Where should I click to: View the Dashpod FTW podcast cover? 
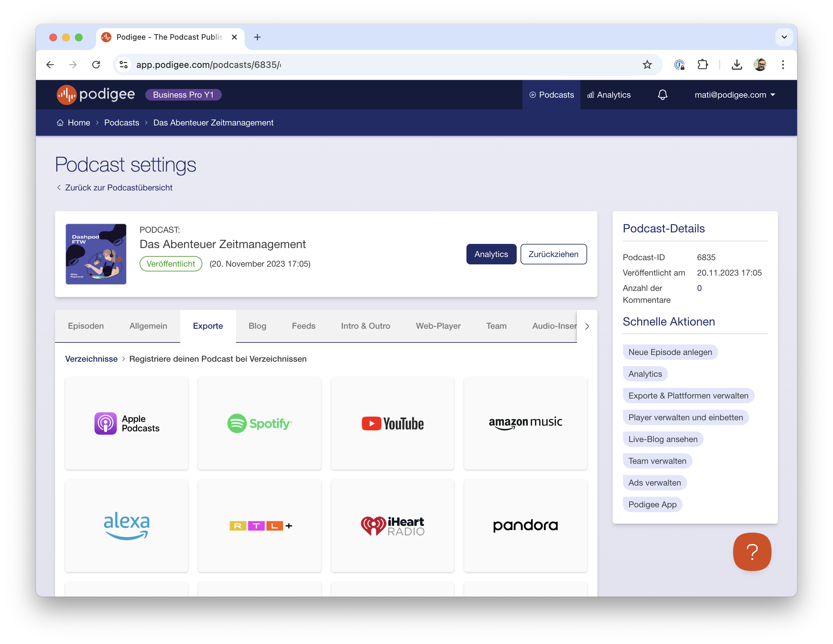click(x=96, y=254)
